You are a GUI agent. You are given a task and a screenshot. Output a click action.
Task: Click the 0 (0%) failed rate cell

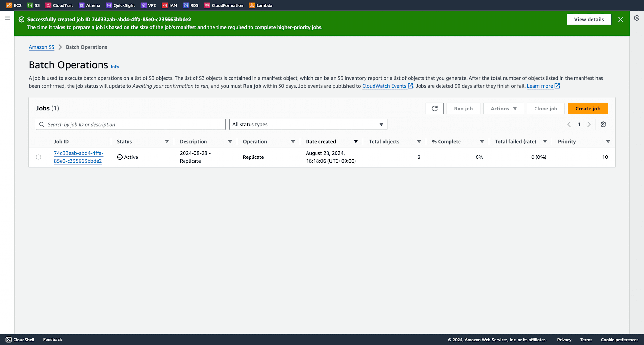coord(539,157)
